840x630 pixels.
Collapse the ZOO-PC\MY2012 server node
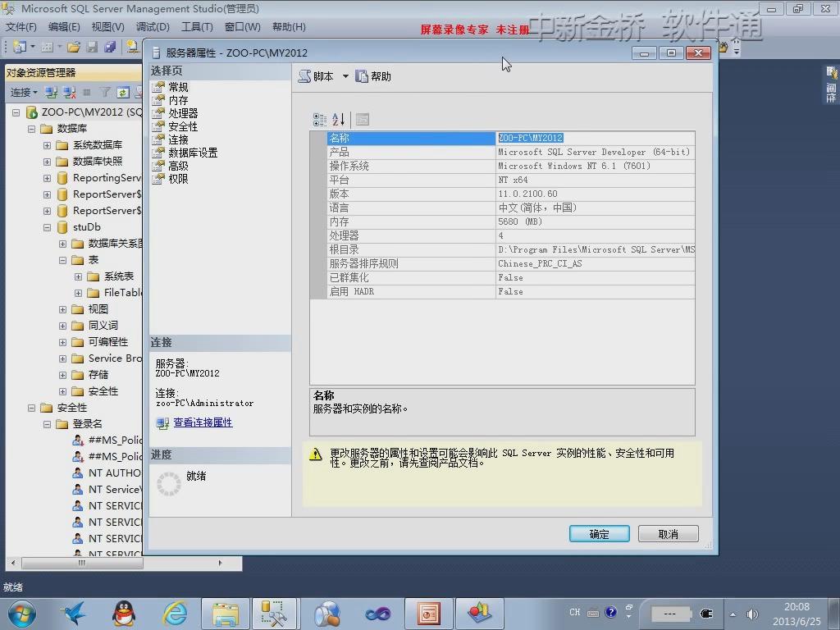point(16,112)
